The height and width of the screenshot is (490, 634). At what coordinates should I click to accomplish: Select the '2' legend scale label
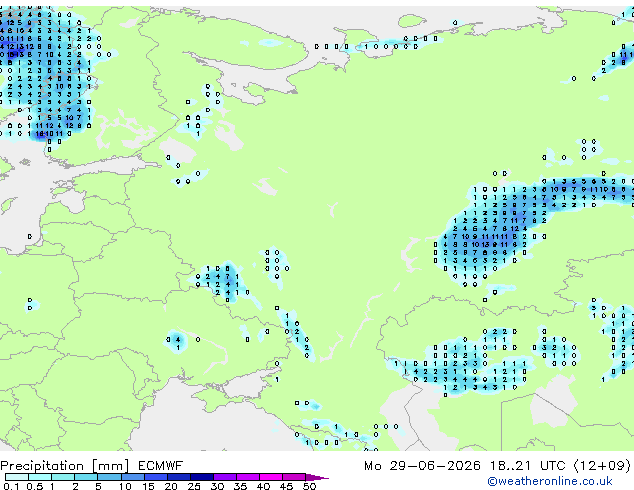[x=75, y=486]
